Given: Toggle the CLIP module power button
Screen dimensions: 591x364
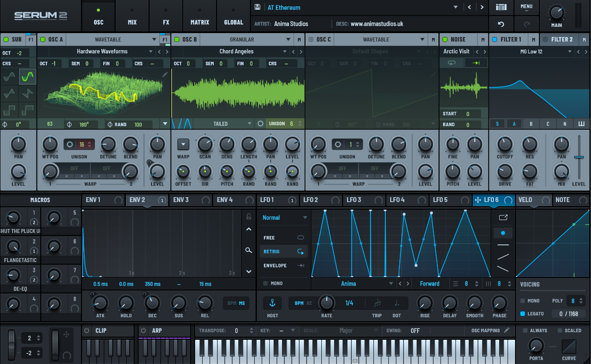Looking at the screenshot, I should click(87, 330).
